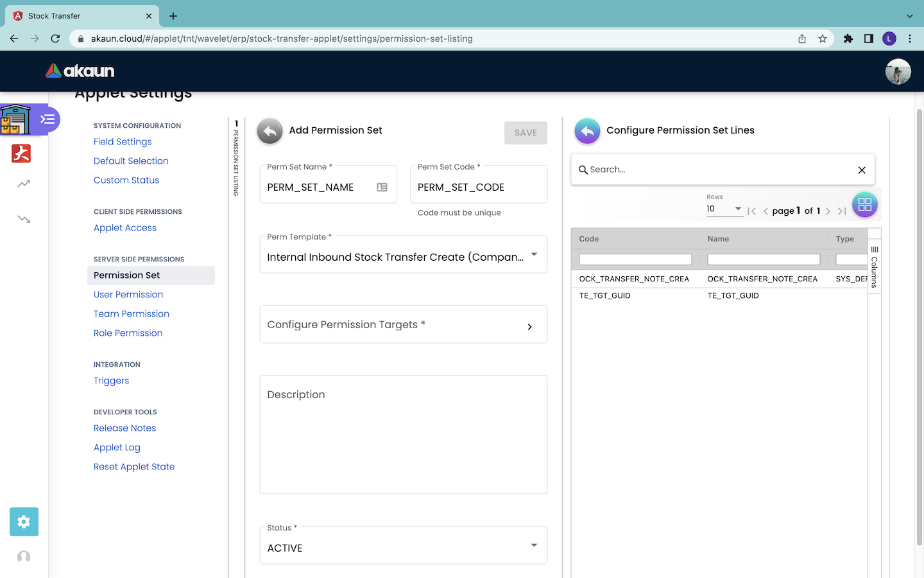
Task: Click the upward trending arrow sidebar icon
Action: tap(24, 184)
